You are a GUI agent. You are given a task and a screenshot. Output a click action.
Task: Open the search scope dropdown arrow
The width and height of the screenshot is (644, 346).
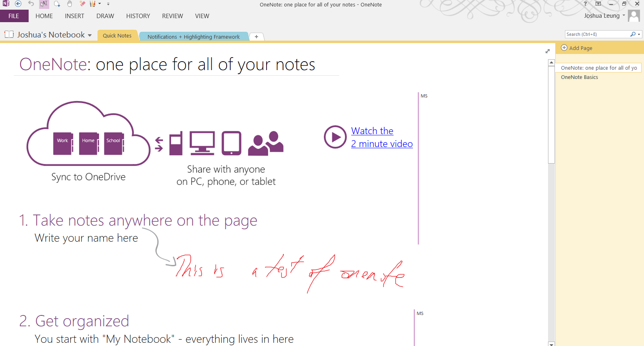coord(639,35)
